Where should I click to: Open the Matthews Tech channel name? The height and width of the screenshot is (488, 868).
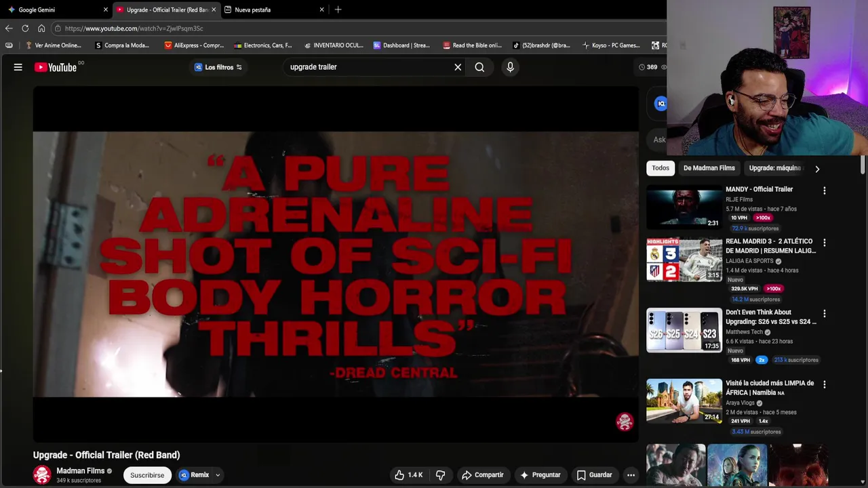[744, 332]
